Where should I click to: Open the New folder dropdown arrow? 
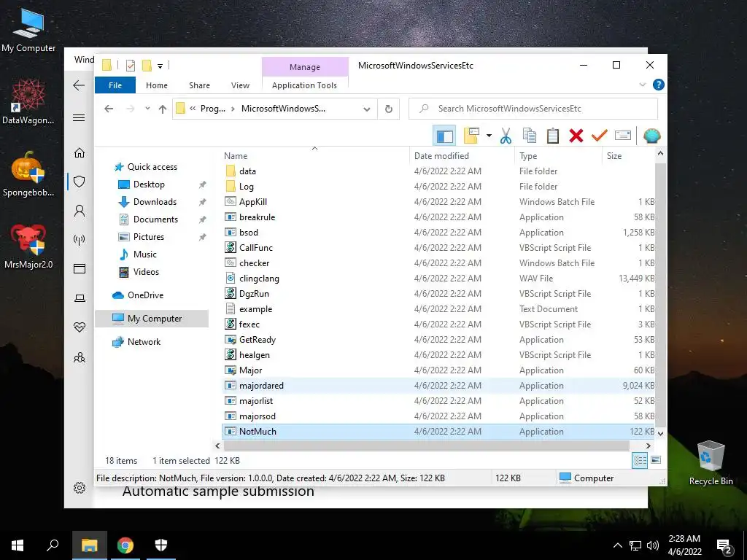(x=489, y=136)
